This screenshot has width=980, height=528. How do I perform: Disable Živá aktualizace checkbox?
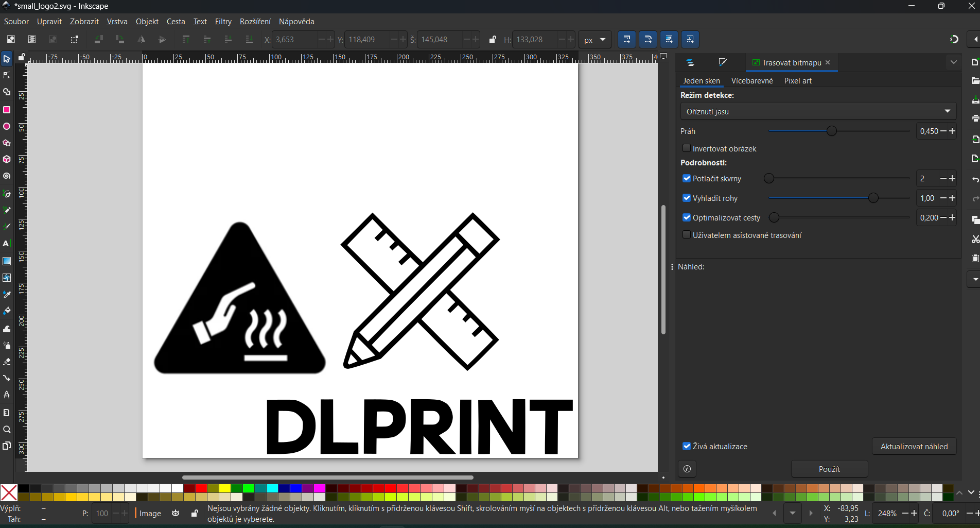pyautogui.click(x=686, y=446)
